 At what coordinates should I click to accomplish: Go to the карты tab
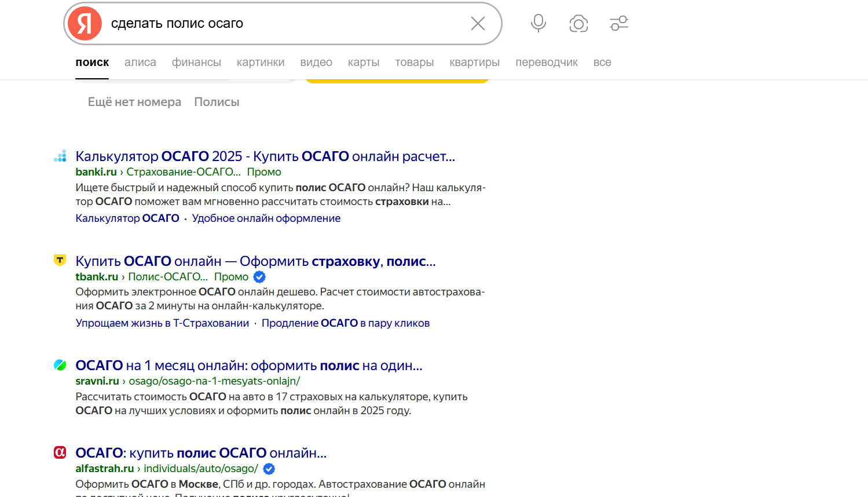(364, 63)
